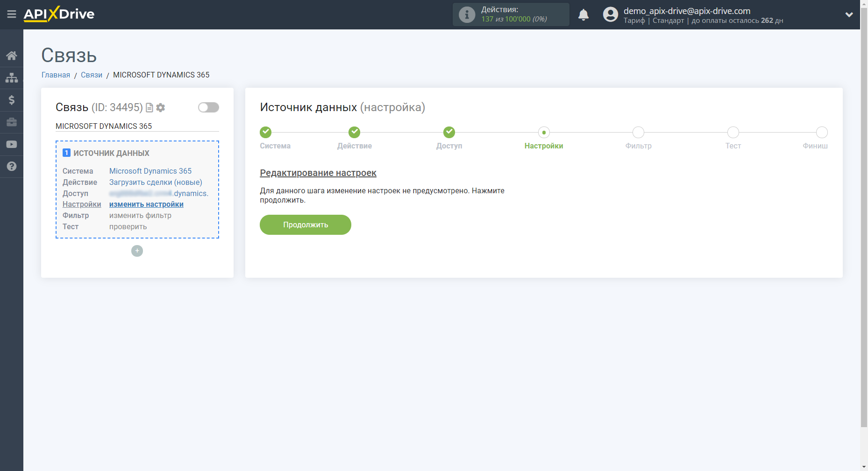This screenshot has height=471, width=868.
Task: Click the actions counter 137 из 100'000
Action: pos(514,19)
